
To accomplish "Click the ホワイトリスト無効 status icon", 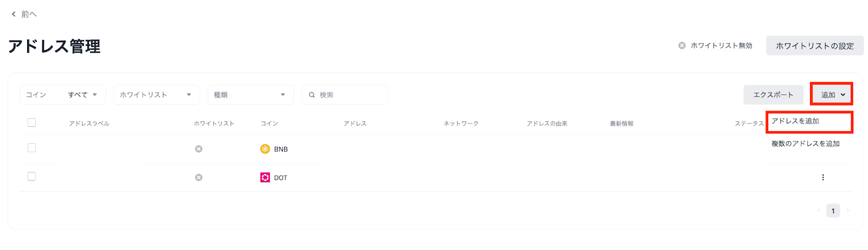I will point(682,46).
